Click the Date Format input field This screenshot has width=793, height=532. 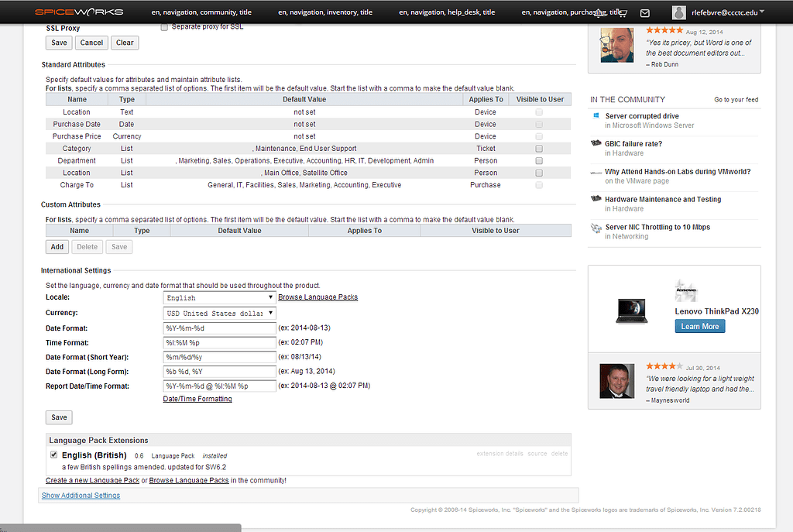pos(219,328)
